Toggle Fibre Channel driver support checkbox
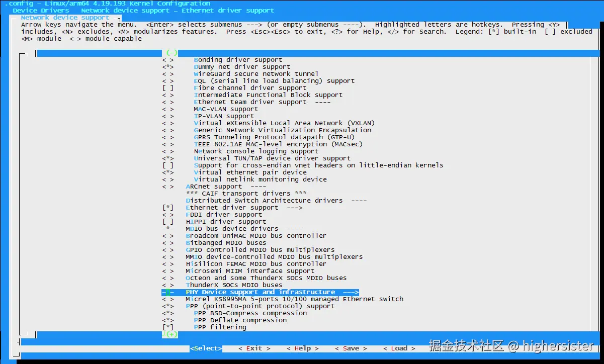 168,88
